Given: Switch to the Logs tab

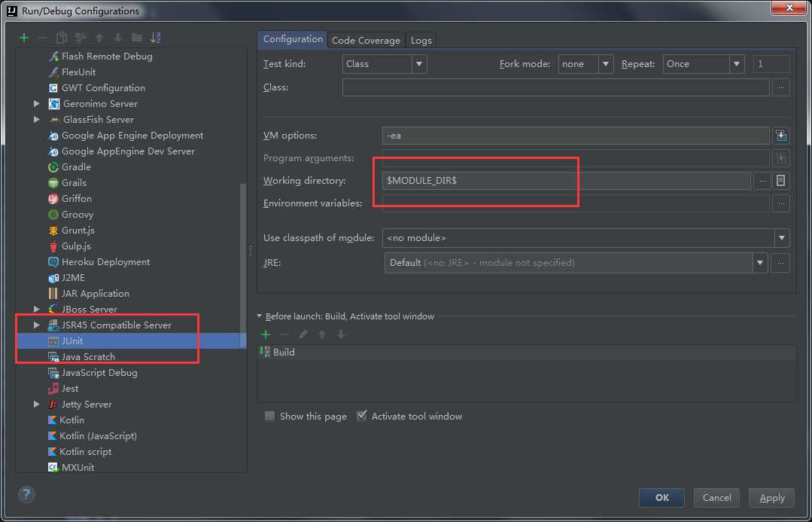Looking at the screenshot, I should click(x=421, y=41).
